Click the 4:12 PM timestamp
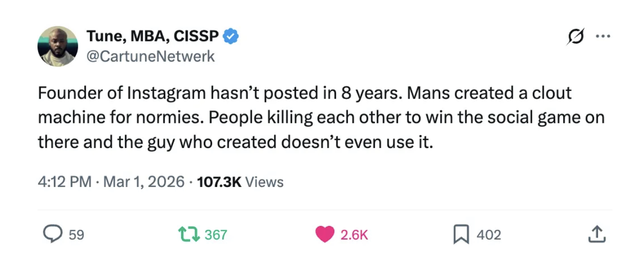Viewport: 644px width, 274px height. pyautogui.click(x=64, y=181)
